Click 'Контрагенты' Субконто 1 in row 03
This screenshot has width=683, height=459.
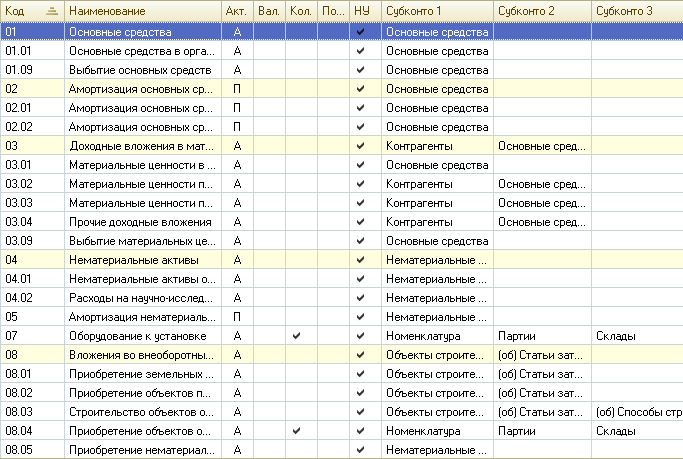(419, 146)
